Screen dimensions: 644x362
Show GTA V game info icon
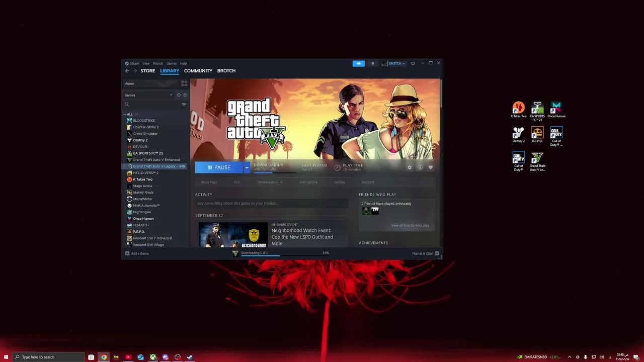pyautogui.click(x=420, y=167)
